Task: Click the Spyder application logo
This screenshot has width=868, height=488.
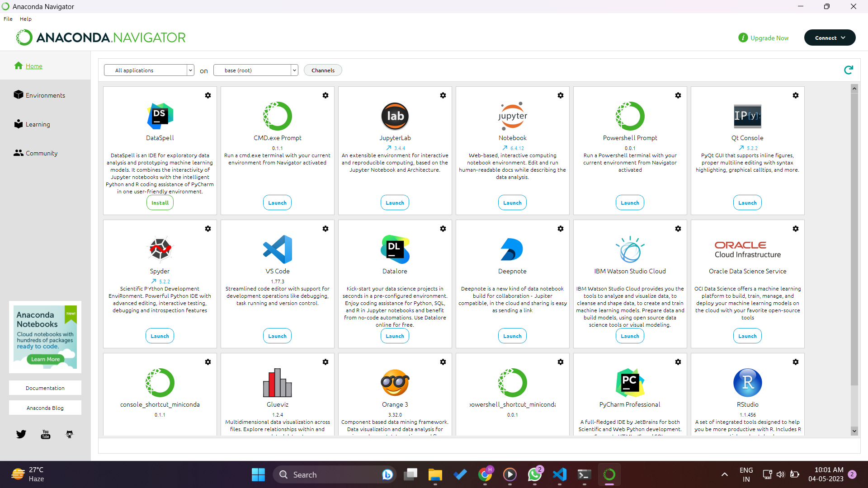Action: (x=160, y=249)
